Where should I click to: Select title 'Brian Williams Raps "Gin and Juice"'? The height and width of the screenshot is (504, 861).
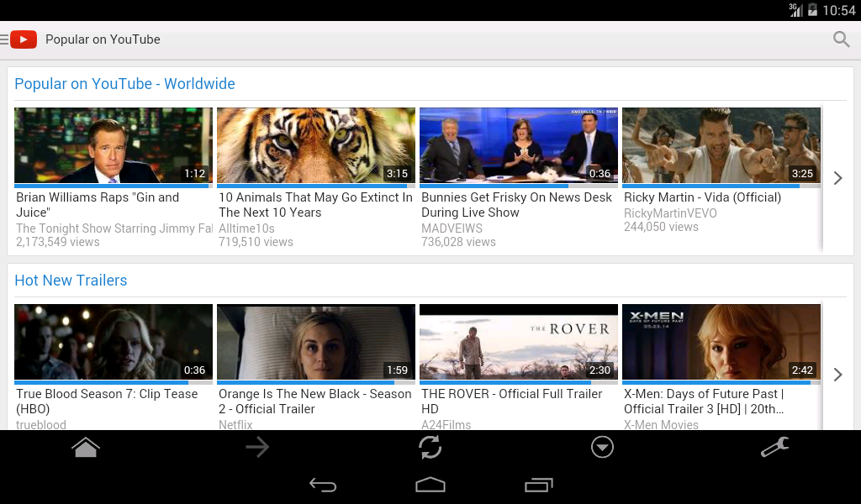(98, 205)
